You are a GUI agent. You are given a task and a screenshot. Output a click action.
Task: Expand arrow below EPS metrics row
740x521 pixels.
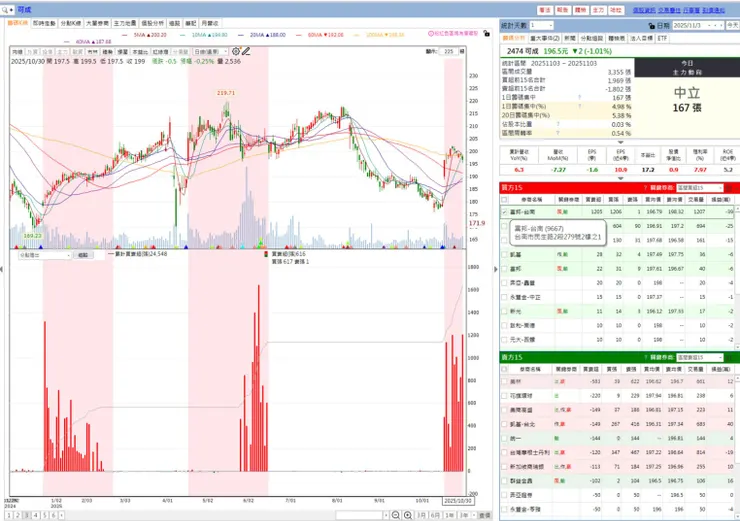(x=620, y=178)
